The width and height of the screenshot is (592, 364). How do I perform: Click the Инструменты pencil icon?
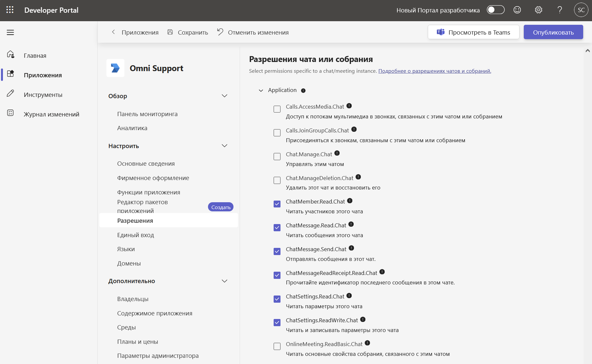(x=10, y=93)
